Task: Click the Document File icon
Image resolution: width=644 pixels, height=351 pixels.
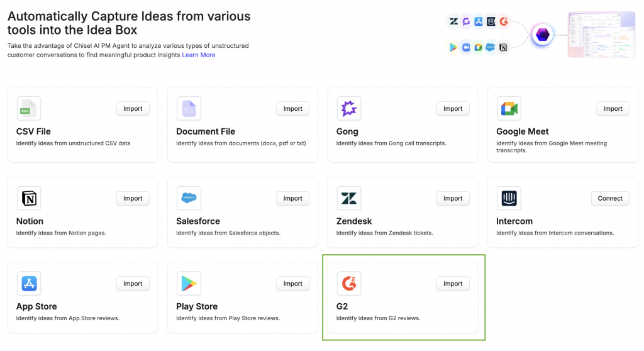Action: [189, 109]
